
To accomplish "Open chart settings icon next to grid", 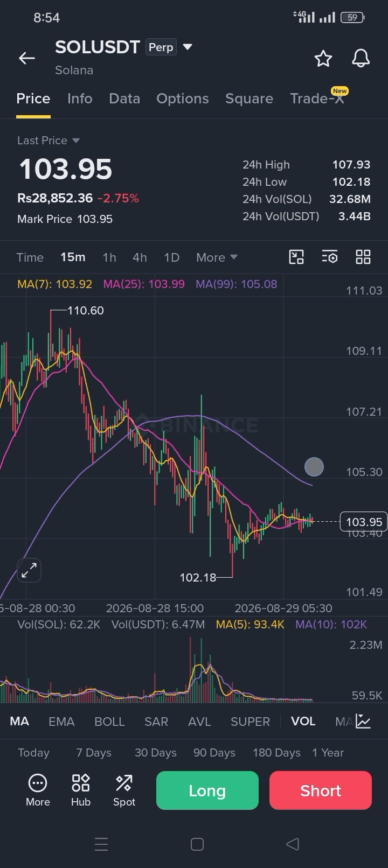I will pyautogui.click(x=330, y=257).
